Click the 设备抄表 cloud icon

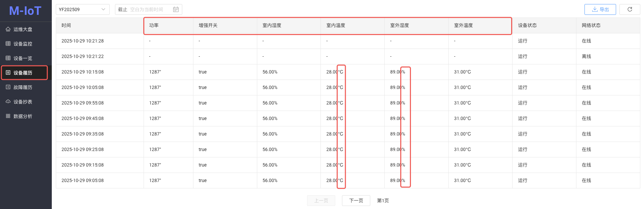pos(8,102)
